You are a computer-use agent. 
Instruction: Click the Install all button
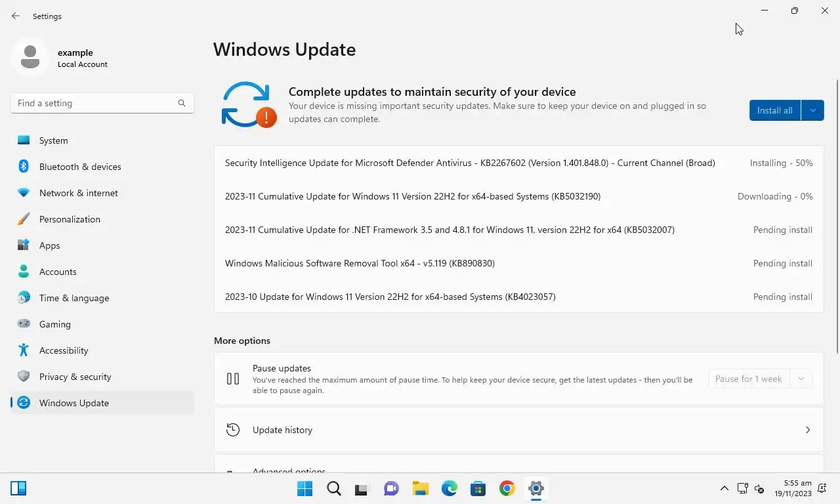click(775, 110)
